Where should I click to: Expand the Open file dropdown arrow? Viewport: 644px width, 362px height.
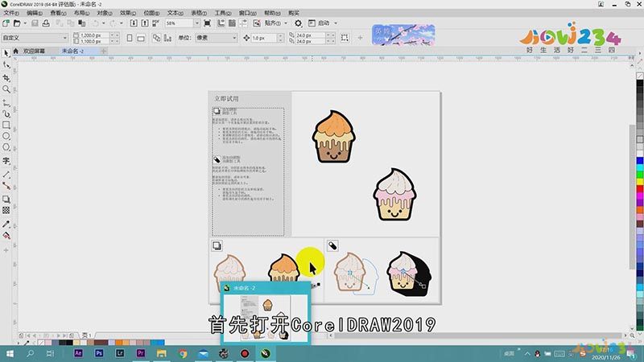[25, 23]
